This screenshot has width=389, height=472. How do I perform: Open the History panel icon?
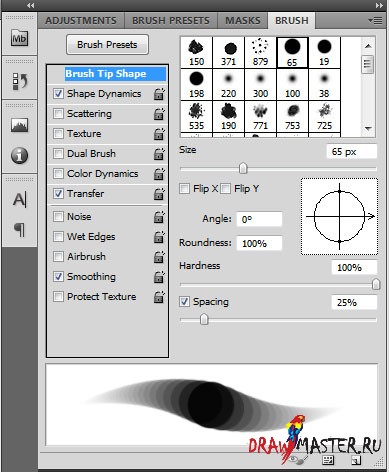pos(19,82)
